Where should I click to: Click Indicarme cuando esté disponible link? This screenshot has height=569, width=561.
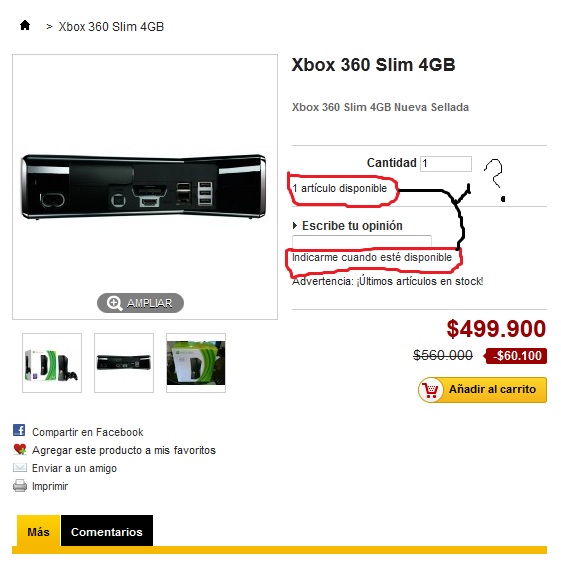point(372,257)
